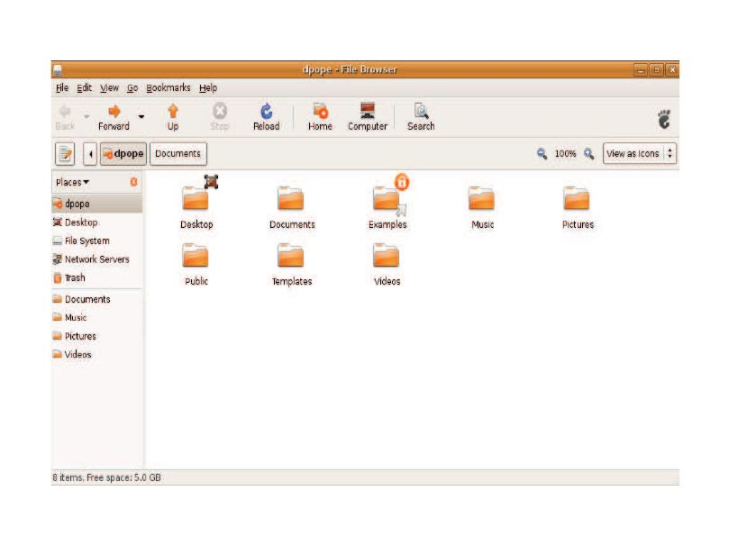The image size is (756, 536).
Task: Open the Edit menu
Action: coord(84,88)
